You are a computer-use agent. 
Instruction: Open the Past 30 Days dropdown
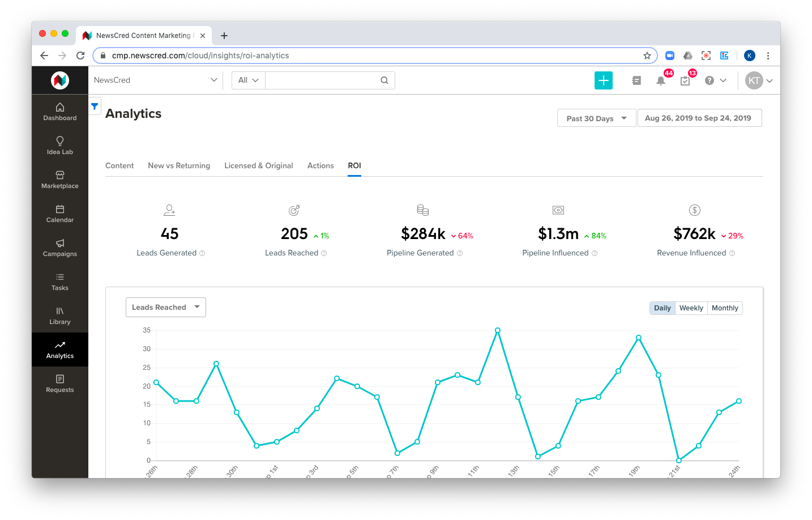[597, 118]
